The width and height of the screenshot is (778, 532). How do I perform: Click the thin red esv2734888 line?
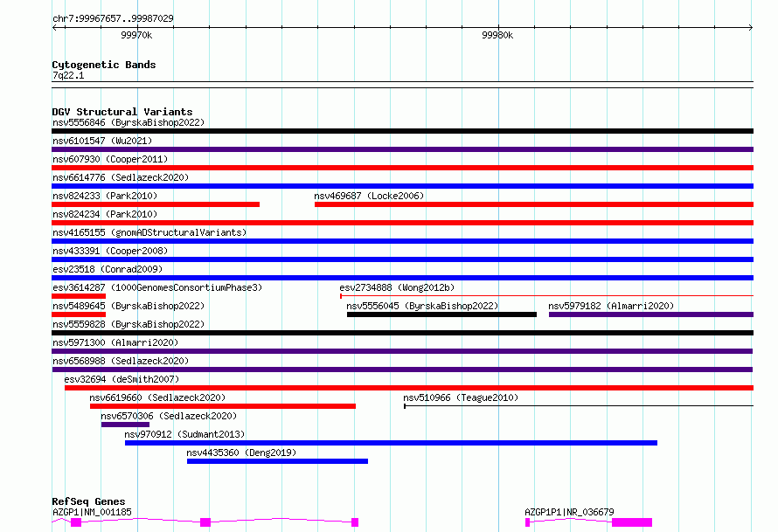[546, 296]
